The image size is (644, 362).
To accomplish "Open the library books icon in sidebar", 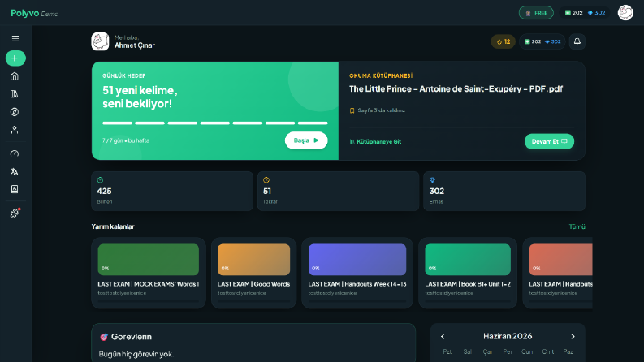I will coord(15,94).
